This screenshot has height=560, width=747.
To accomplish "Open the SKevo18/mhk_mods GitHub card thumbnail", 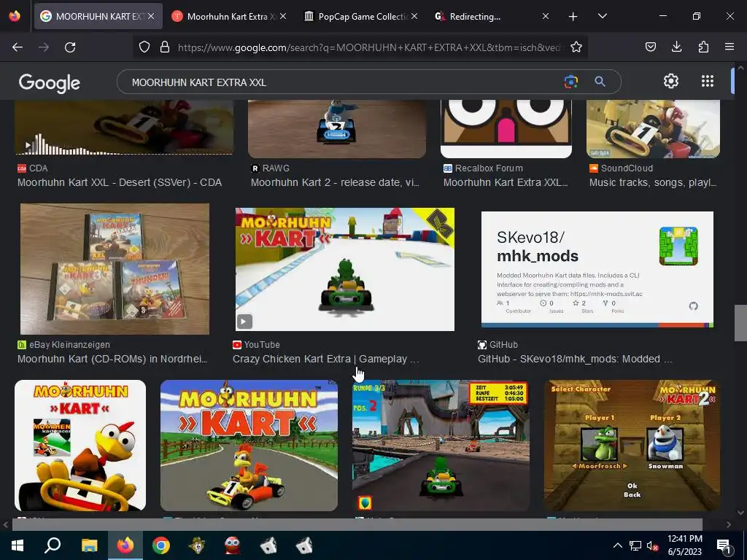I will pos(597,269).
